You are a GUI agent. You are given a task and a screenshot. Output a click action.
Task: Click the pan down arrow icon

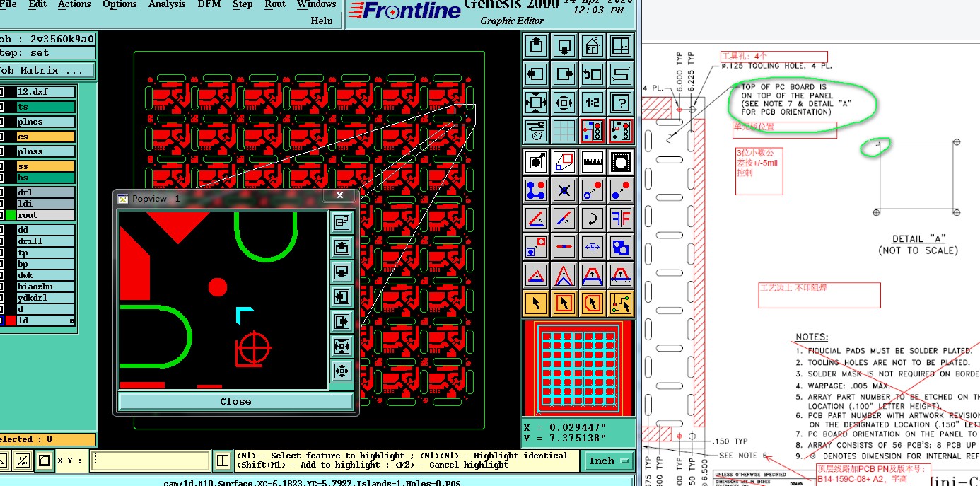(564, 47)
